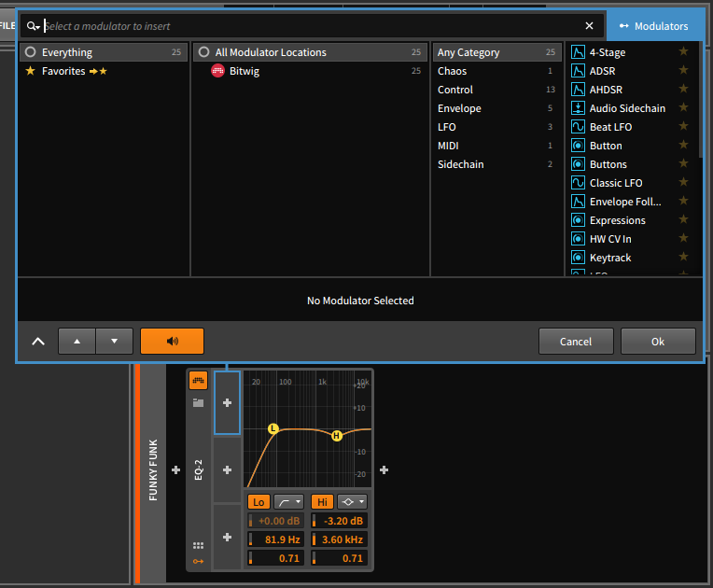Add device after EQ-2

coord(384,469)
